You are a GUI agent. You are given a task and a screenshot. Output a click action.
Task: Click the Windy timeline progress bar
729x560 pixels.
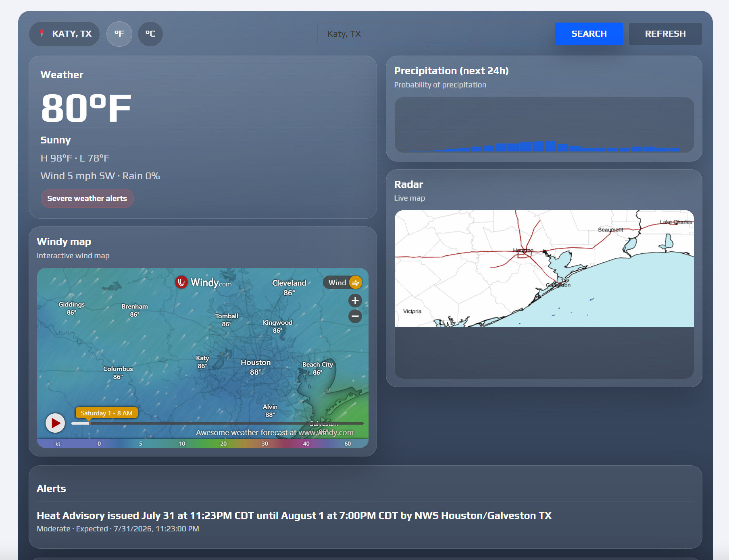point(217,423)
